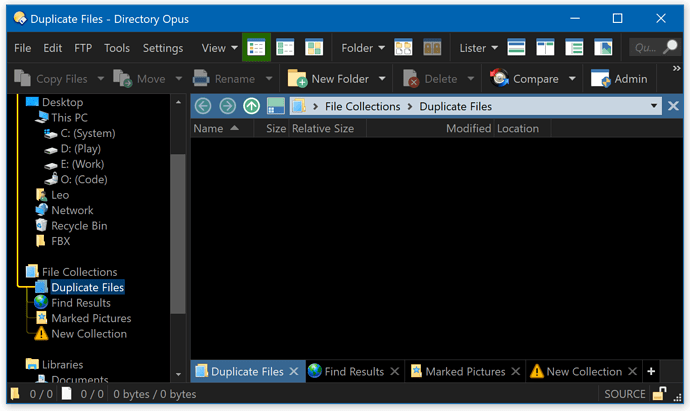Click the layout icon beside Up arrow
Viewport: 690px width, 411px height.
click(276, 106)
